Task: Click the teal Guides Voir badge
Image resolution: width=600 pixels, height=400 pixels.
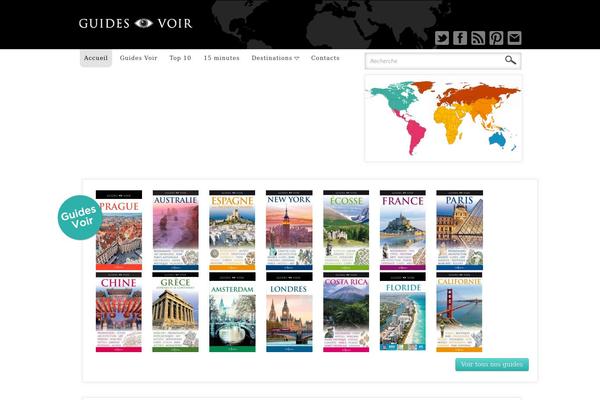Action: tap(80, 217)
